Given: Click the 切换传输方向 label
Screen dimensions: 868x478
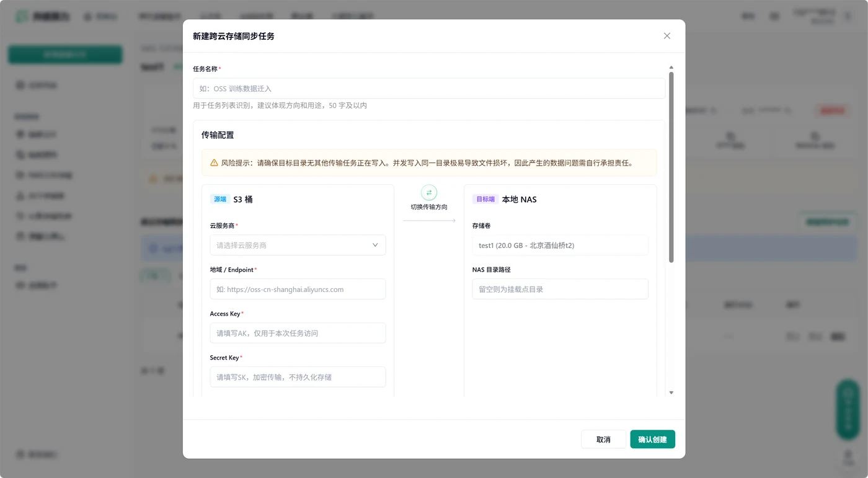Looking at the screenshot, I should (x=429, y=207).
